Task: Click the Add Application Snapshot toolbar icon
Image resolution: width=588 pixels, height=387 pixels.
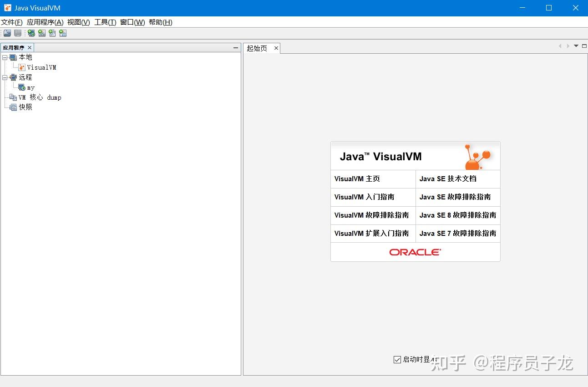Action: (62, 33)
